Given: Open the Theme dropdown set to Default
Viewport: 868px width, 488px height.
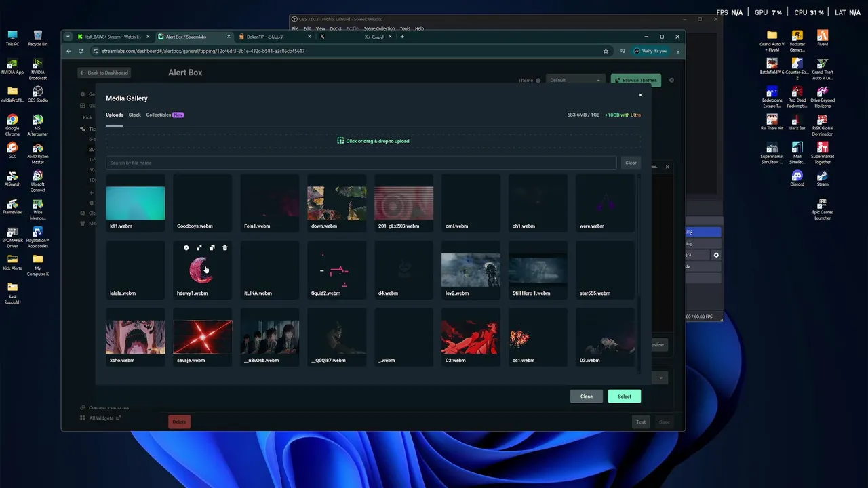Looking at the screenshot, I should pyautogui.click(x=574, y=80).
